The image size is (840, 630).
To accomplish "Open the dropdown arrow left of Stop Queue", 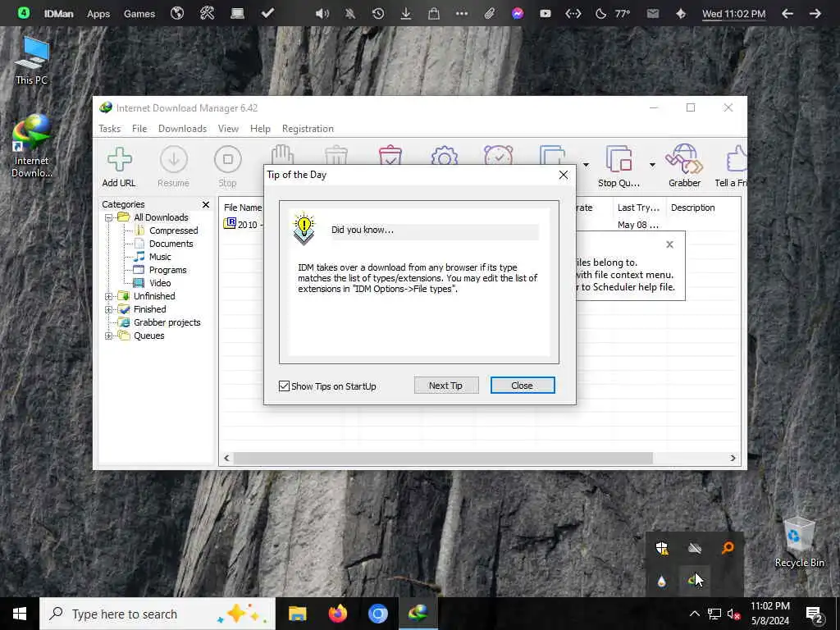I will (586, 164).
